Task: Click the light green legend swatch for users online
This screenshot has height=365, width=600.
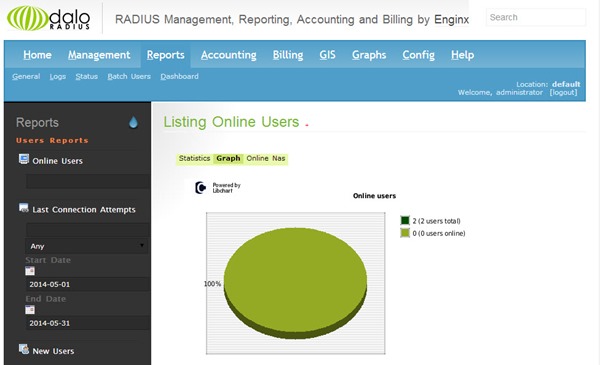Action: [405, 233]
